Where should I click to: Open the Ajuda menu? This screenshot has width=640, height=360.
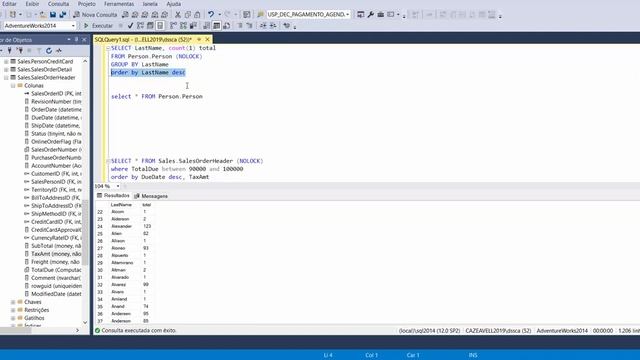click(173, 4)
